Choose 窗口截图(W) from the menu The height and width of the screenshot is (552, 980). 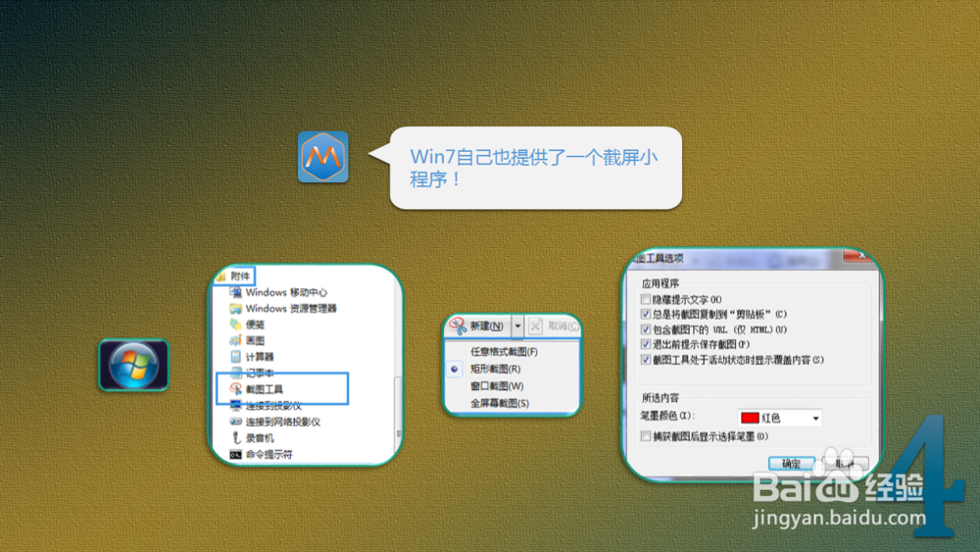coord(497,385)
